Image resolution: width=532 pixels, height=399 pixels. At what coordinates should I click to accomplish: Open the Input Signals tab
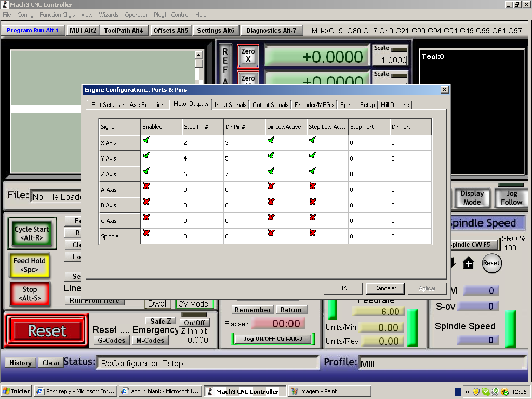230,105
